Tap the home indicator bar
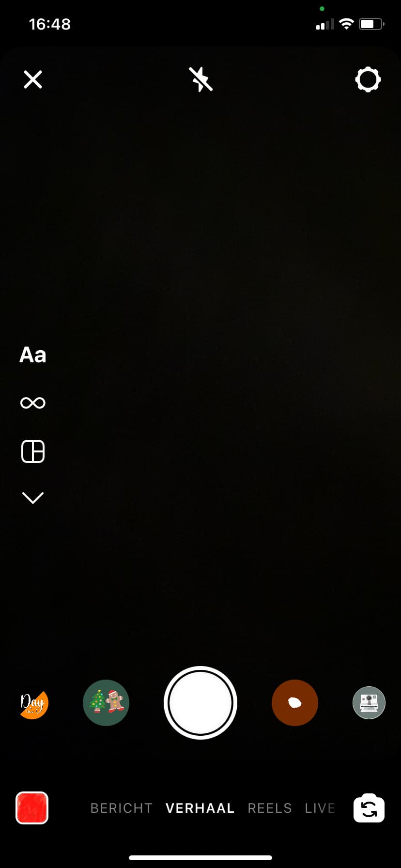Image resolution: width=401 pixels, height=868 pixels. (200, 858)
